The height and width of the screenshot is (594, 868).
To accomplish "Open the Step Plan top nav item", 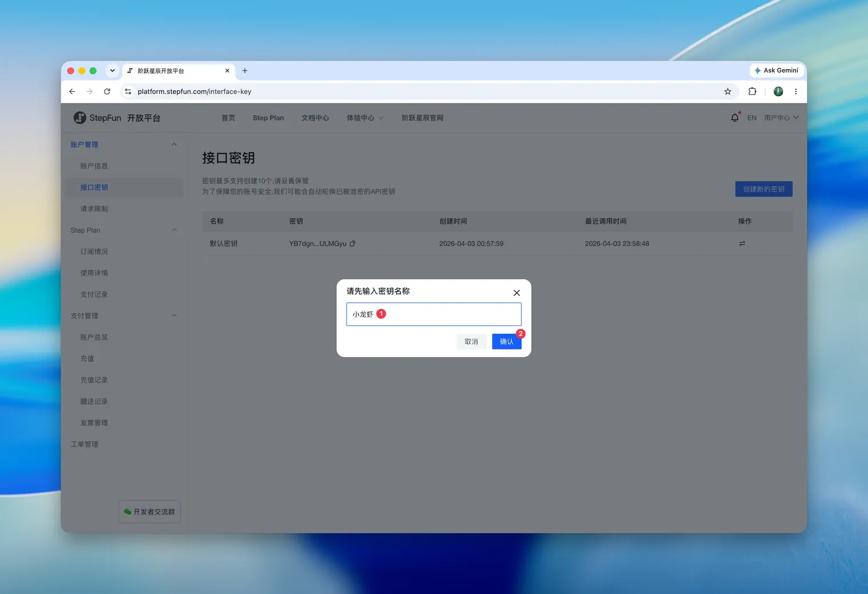I will (268, 118).
